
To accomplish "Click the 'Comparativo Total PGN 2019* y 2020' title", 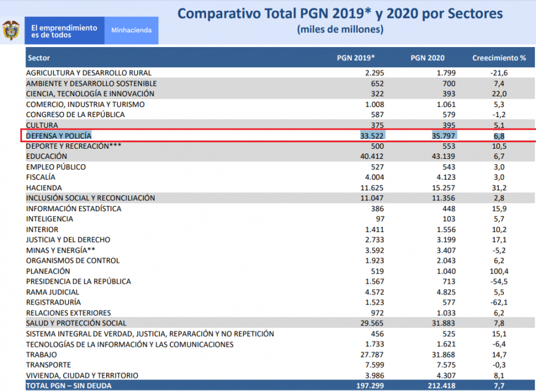I will point(340,14).
